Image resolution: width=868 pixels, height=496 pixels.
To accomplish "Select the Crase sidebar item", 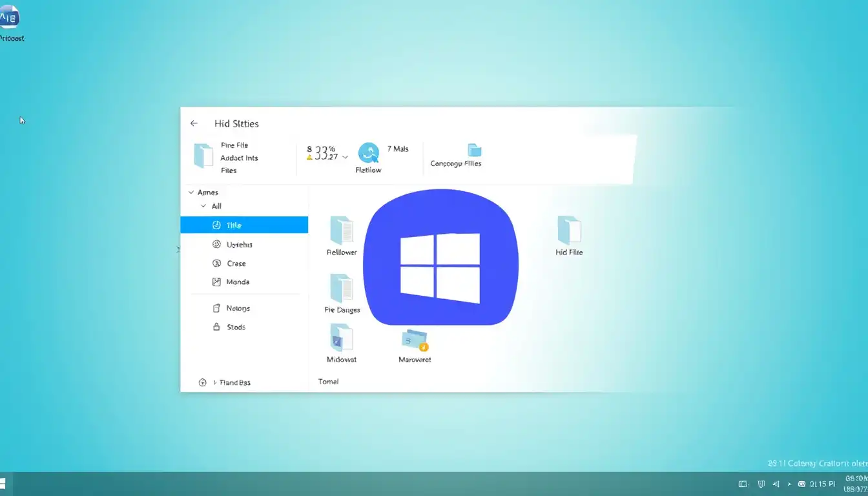I will tap(244, 263).
